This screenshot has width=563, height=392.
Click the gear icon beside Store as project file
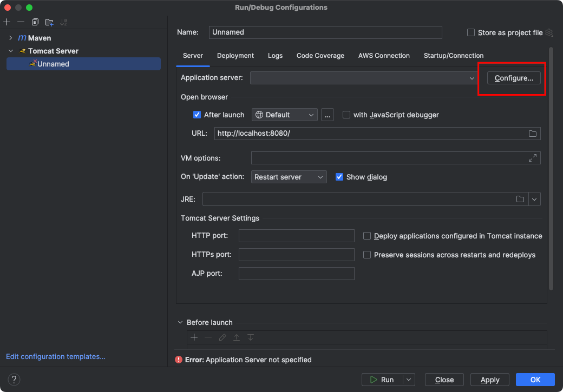(549, 32)
